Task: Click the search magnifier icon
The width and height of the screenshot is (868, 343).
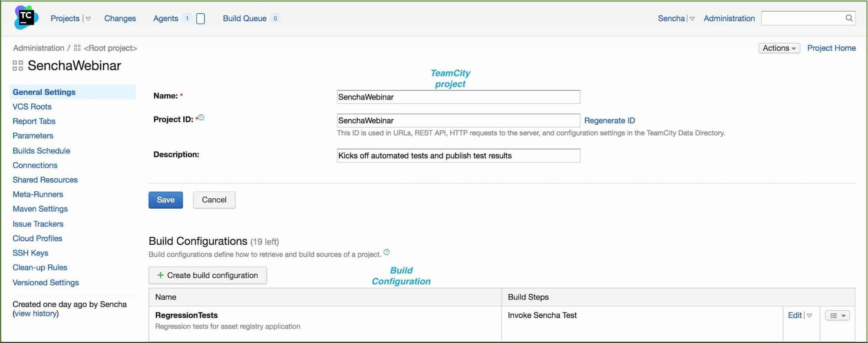Action: pyautogui.click(x=849, y=18)
